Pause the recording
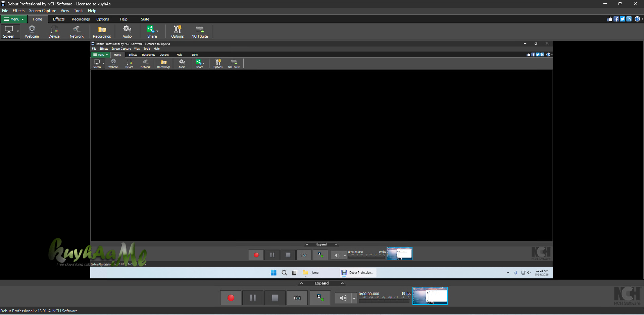This screenshot has width=644, height=315. coord(253,298)
